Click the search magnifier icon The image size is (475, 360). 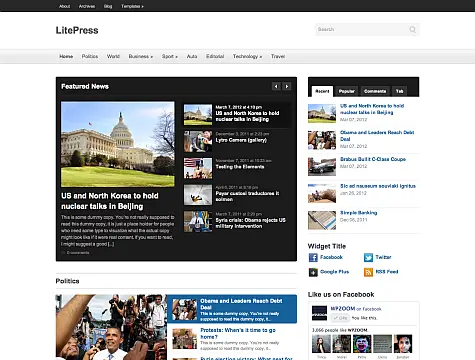[413, 30]
